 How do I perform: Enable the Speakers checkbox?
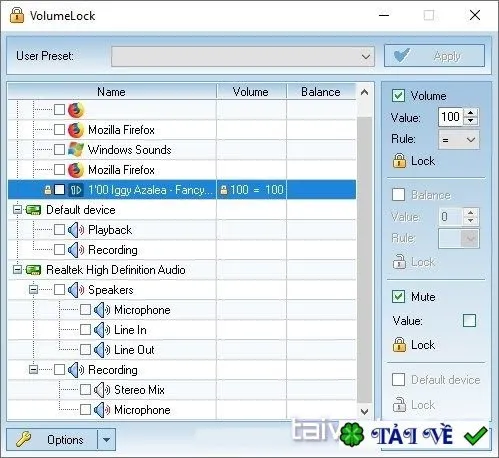click(x=59, y=290)
